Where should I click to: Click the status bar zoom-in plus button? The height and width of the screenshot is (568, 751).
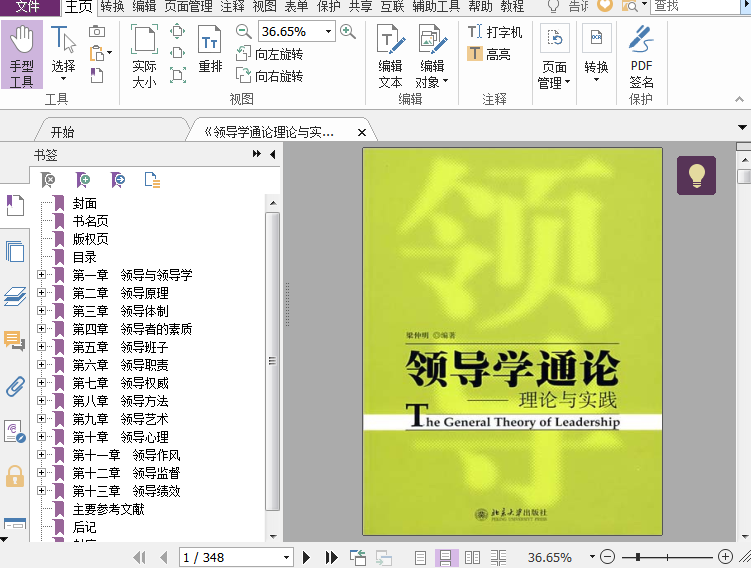pos(725,557)
